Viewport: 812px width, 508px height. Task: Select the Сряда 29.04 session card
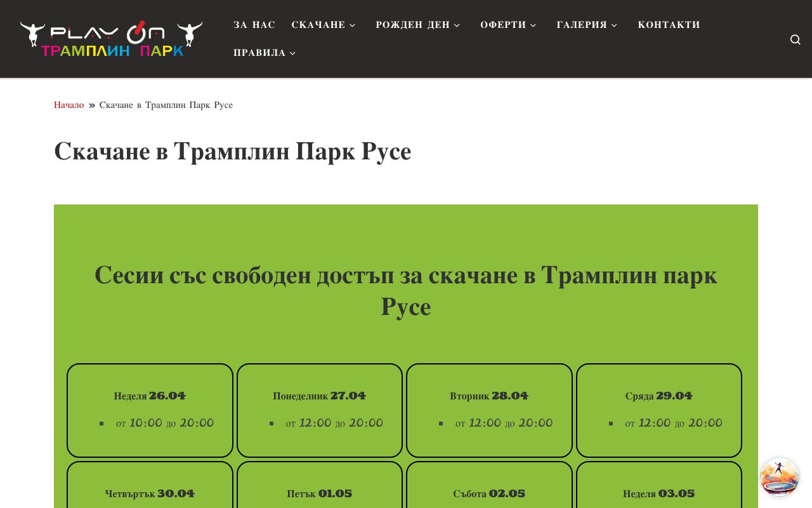pyautogui.click(x=659, y=410)
